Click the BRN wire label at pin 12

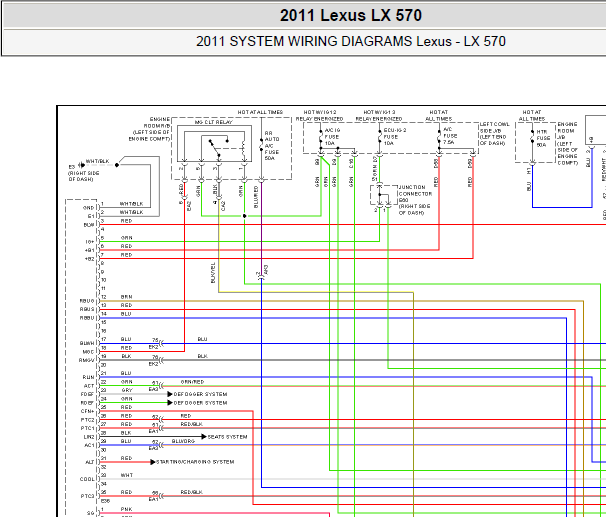[x=126, y=297]
